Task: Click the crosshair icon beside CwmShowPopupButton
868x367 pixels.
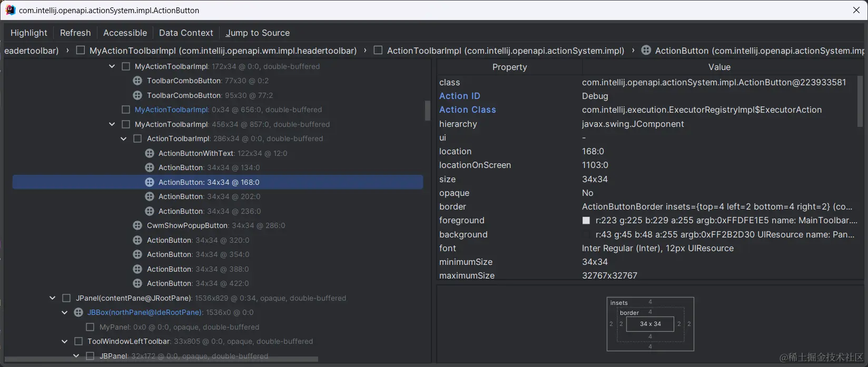Action: point(137,225)
